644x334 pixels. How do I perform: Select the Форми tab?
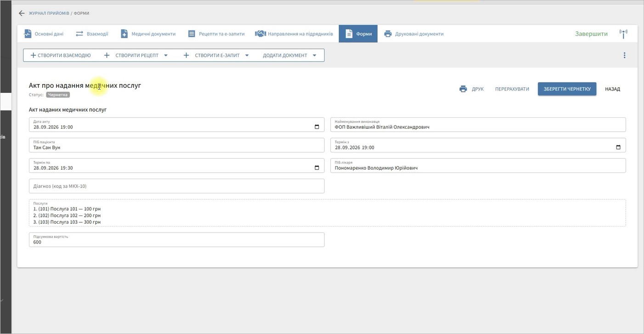[x=358, y=34]
